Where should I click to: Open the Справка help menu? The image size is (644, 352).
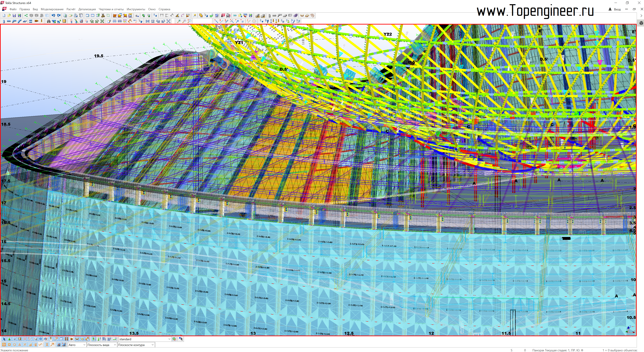point(164,9)
